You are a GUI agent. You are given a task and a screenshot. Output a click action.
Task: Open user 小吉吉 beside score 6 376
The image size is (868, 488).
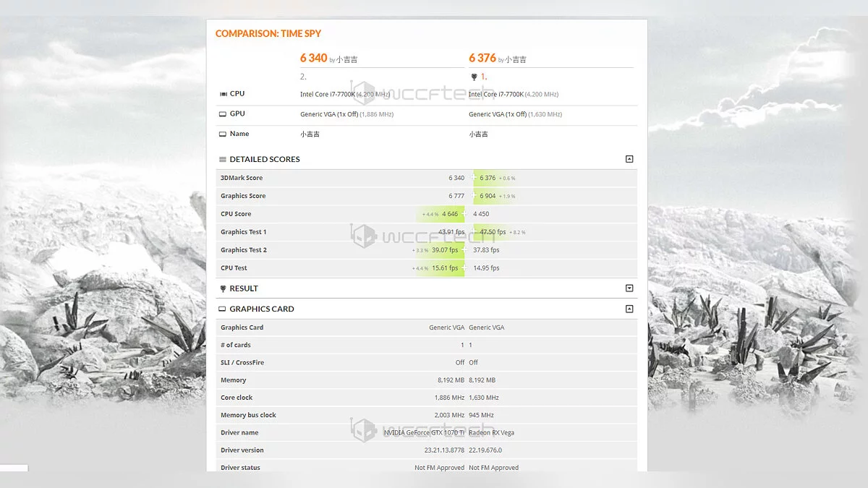[x=516, y=59]
